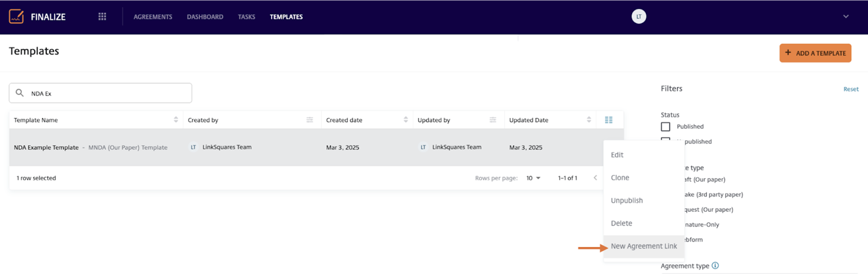Select New Agreement Link menu option
This screenshot has width=868, height=277.
coord(644,246)
